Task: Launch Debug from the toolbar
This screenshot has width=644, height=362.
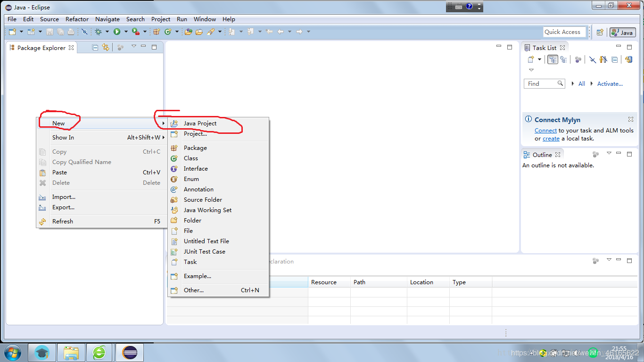Action: point(99,31)
